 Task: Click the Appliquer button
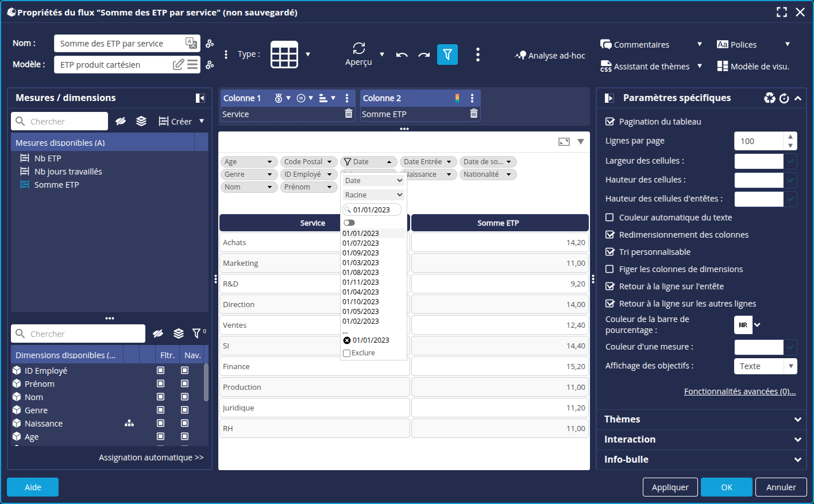point(670,487)
